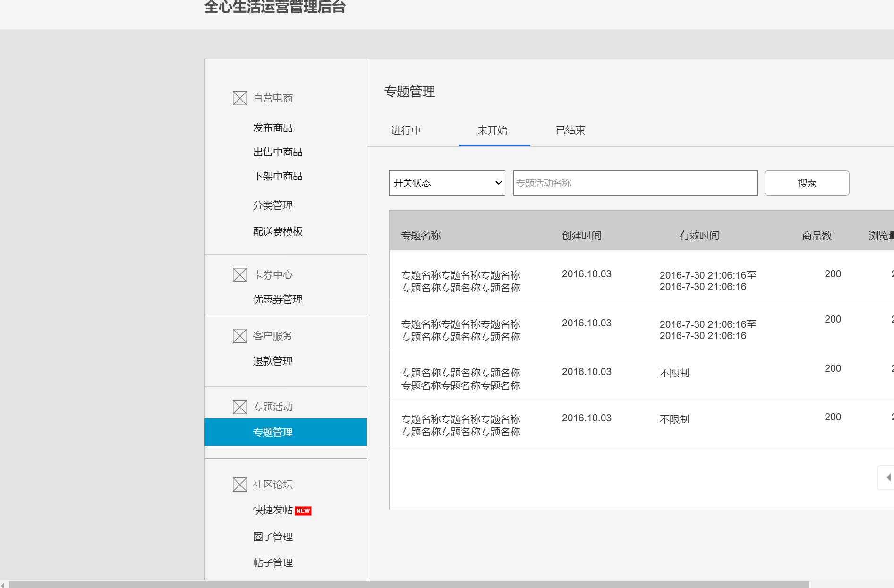Image resolution: width=894 pixels, height=588 pixels.
Task: Switch to the 进行中 tab
Action: pyautogui.click(x=406, y=130)
